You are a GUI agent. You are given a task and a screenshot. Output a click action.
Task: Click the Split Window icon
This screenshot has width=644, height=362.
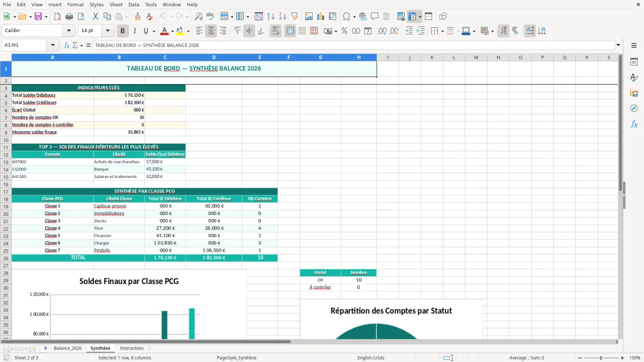coord(429,17)
